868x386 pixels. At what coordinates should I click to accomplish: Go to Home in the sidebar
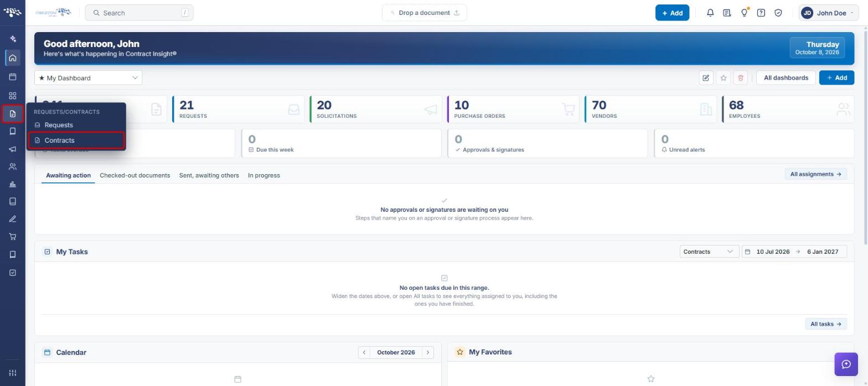click(x=13, y=58)
